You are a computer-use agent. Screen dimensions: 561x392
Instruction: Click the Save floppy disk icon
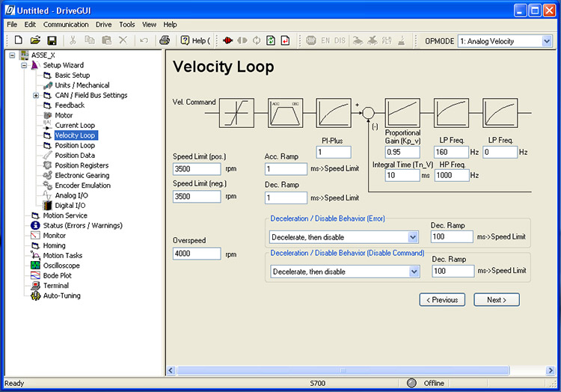click(52, 40)
